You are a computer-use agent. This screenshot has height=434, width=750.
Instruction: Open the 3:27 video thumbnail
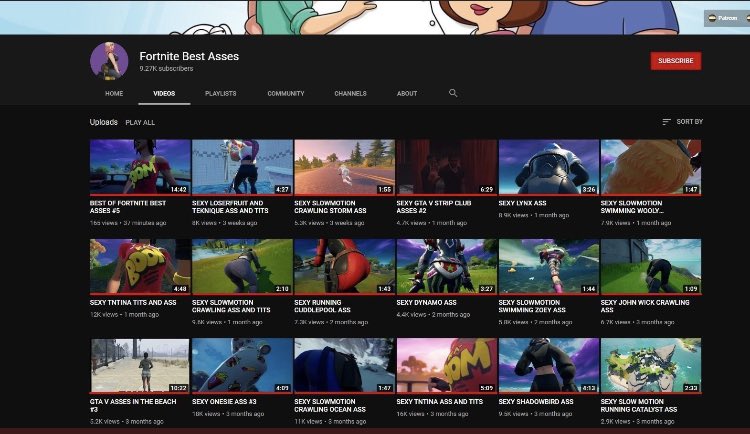447,267
